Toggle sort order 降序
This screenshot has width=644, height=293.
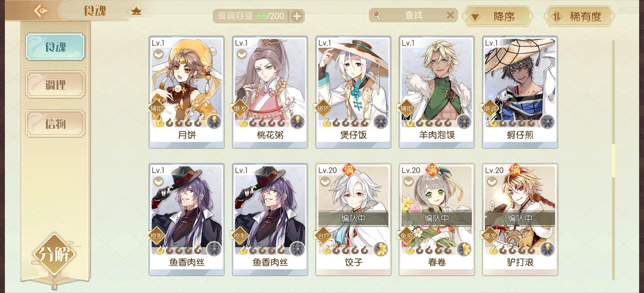point(498,17)
